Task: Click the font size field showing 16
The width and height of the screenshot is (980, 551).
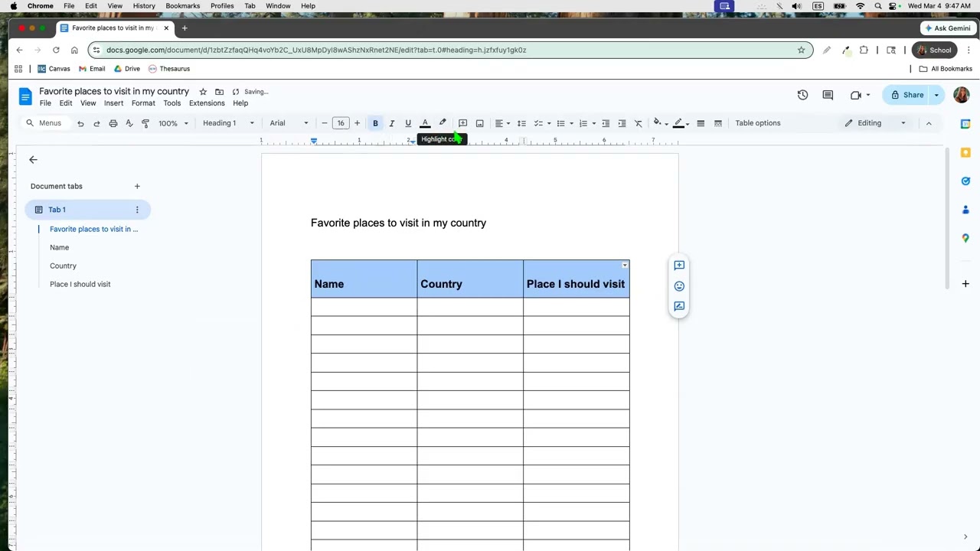Action: (x=341, y=123)
